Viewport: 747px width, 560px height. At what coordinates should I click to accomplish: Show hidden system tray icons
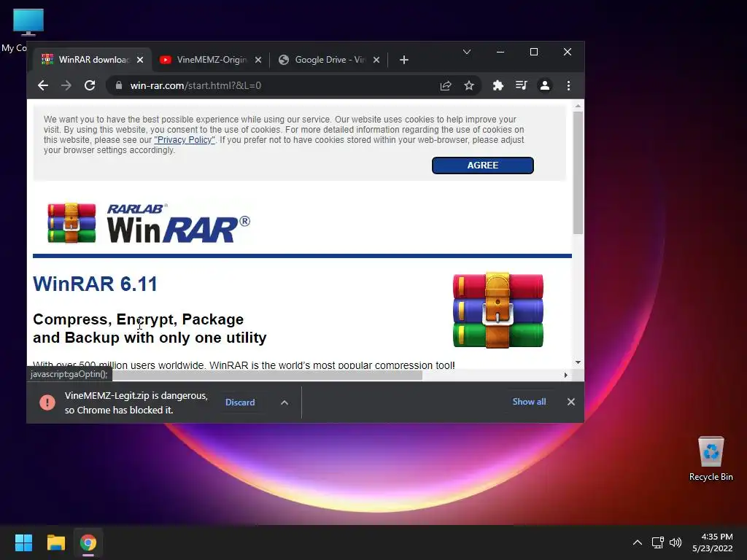tap(637, 542)
